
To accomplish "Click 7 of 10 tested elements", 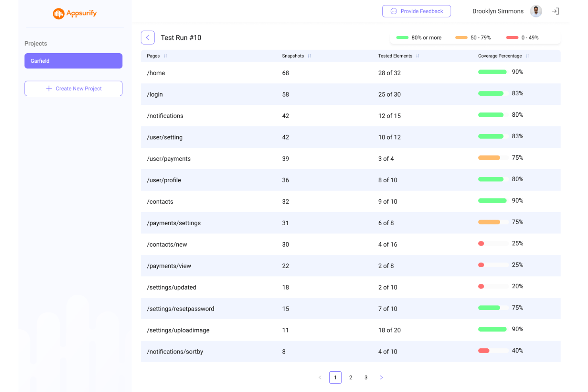I will pyautogui.click(x=388, y=309).
